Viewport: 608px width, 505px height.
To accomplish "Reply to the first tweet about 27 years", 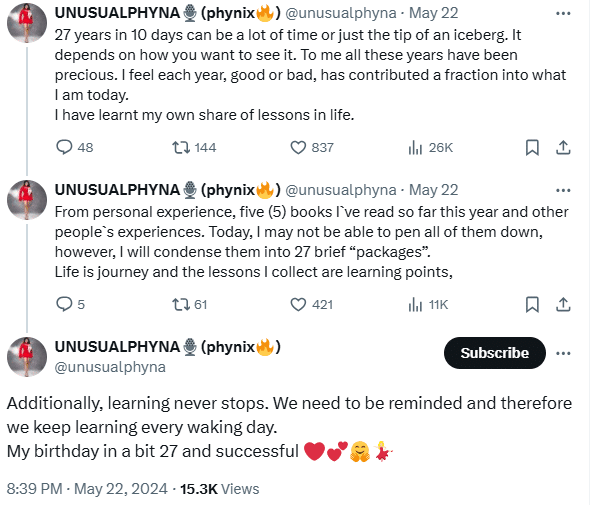I will point(64,147).
